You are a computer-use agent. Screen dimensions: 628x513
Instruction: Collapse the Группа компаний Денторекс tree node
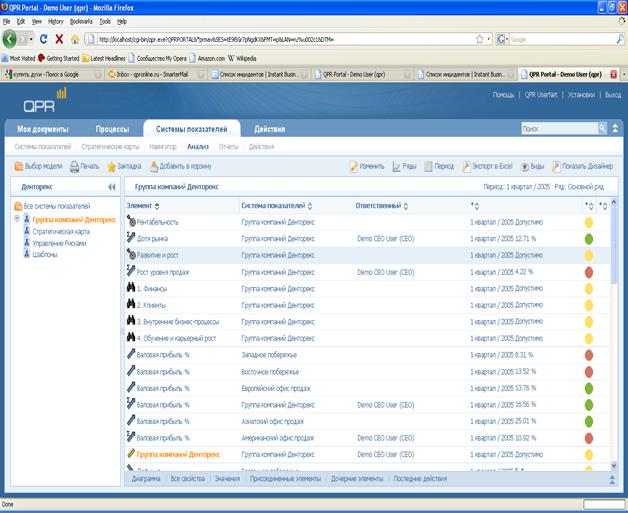[x=17, y=219]
